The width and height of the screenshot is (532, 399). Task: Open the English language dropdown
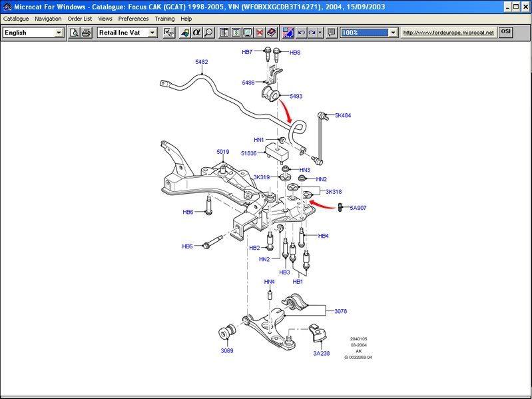[59, 33]
